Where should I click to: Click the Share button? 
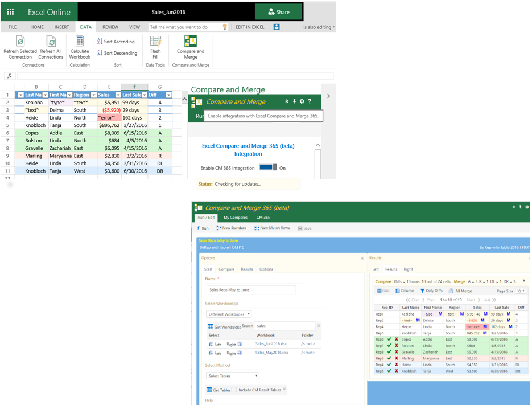tap(279, 12)
